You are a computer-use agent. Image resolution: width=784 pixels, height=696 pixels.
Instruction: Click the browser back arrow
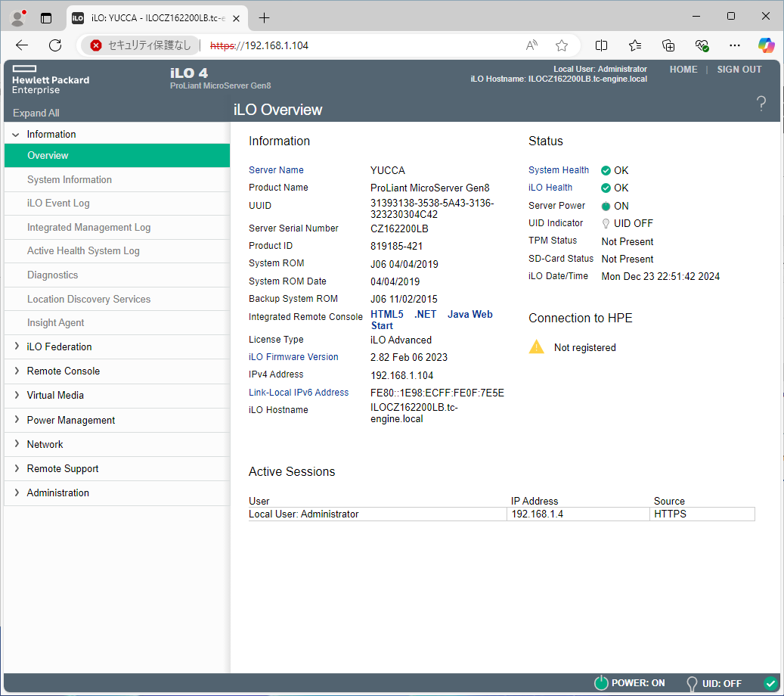21,45
